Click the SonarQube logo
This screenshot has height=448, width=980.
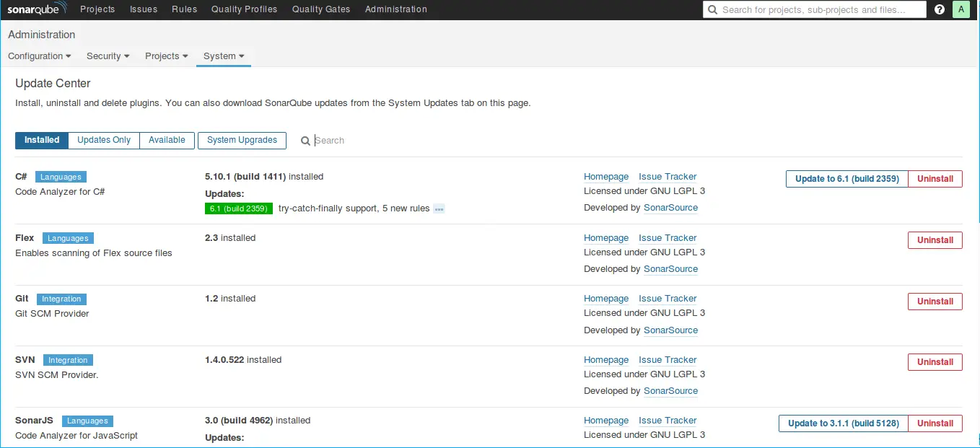[x=38, y=9]
